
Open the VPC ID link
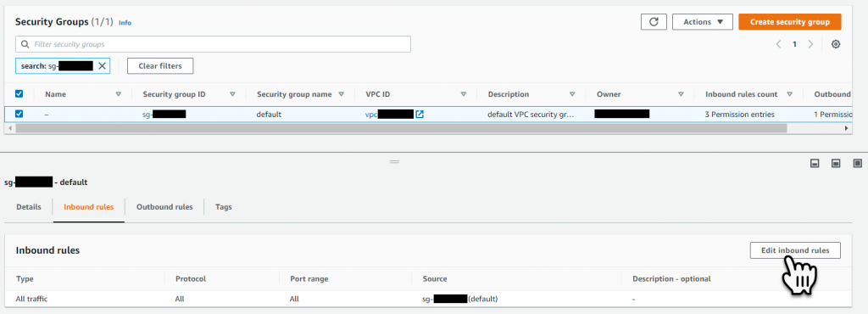pos(390,115)
